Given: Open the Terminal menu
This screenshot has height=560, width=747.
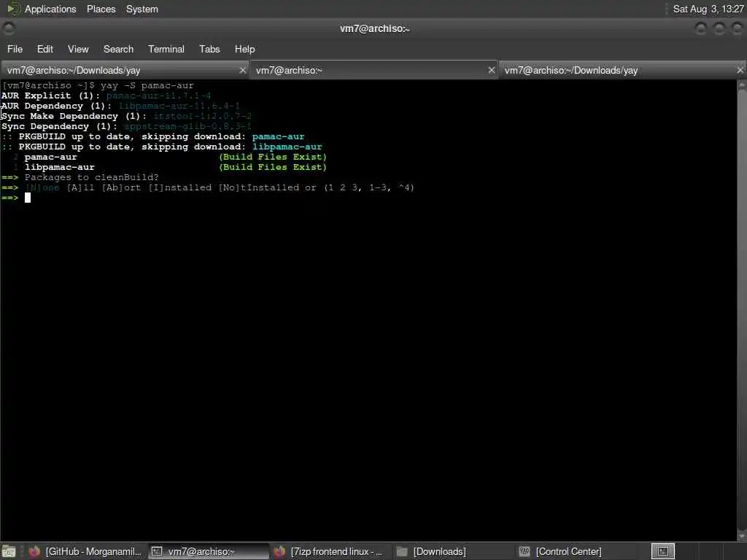Looking at the screenshot, I should (x=166, y=49).
